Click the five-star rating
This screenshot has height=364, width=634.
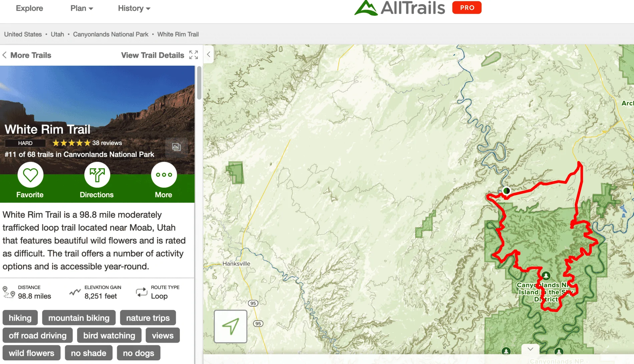coord(71,143)
